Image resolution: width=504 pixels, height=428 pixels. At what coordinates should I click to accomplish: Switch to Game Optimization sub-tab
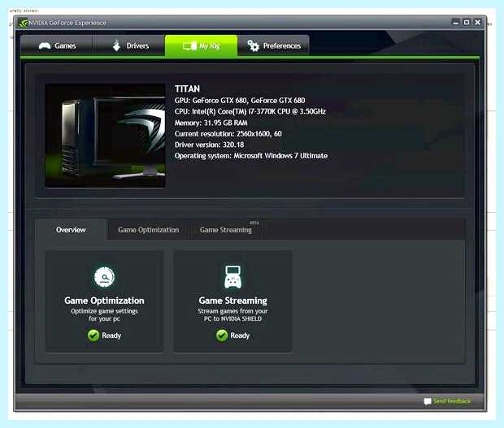click(148, 230)
